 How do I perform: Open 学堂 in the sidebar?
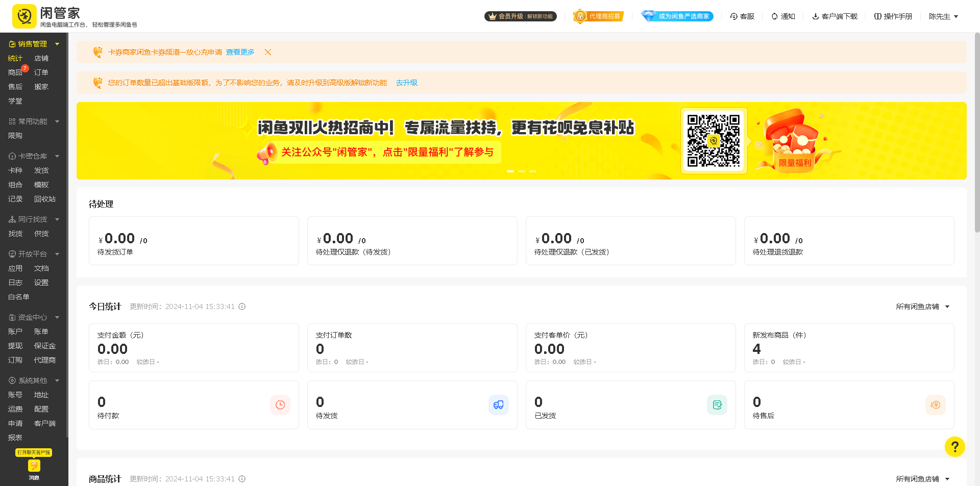[15, 101]
